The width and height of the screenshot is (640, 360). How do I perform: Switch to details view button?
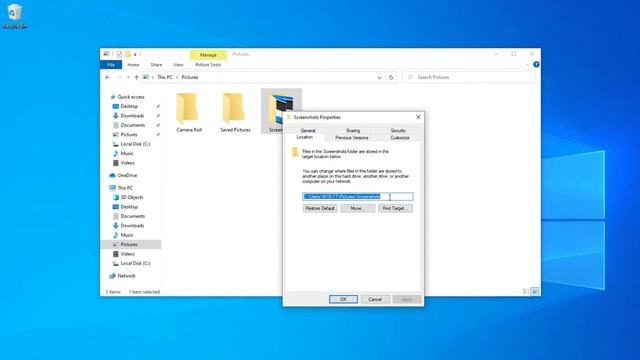526,291
